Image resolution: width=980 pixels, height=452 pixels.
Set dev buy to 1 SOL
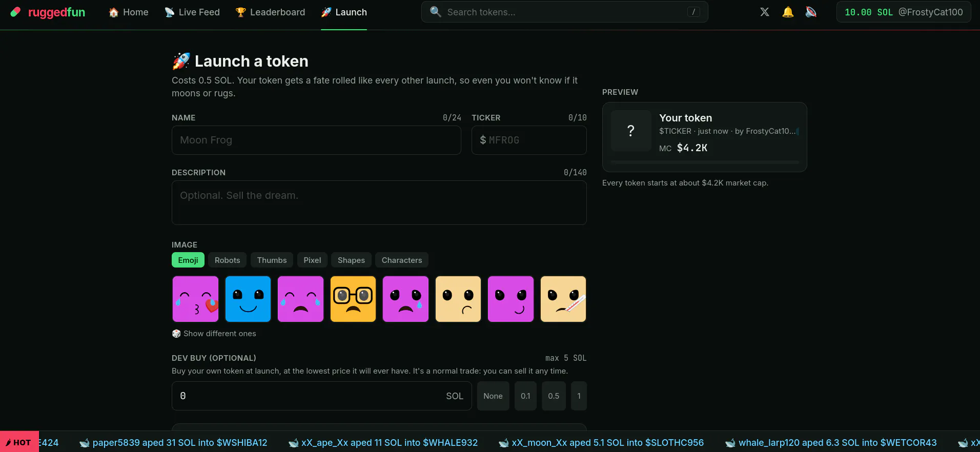(579, 396)
